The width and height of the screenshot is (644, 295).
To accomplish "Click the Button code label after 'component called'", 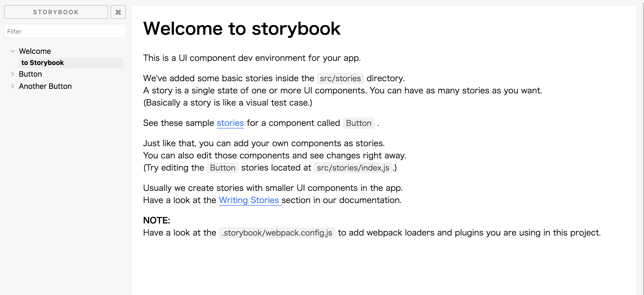I will pyautogui.click(x=359, y=123).
